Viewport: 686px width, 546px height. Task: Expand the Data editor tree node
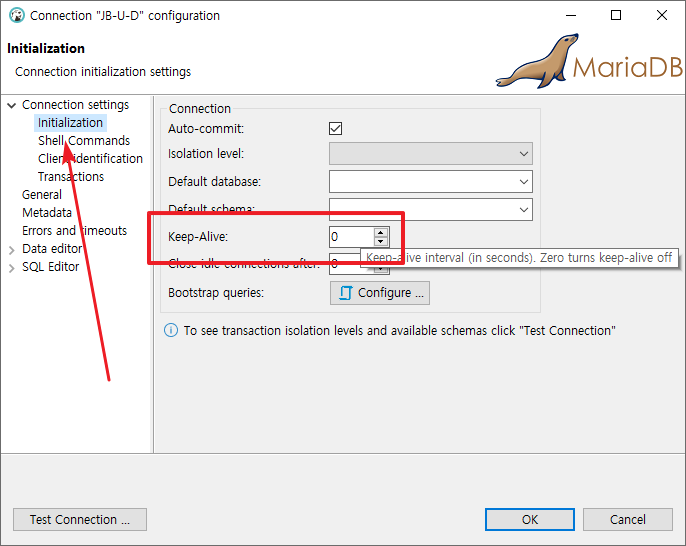pyautogui.click(x=11, y=249)
